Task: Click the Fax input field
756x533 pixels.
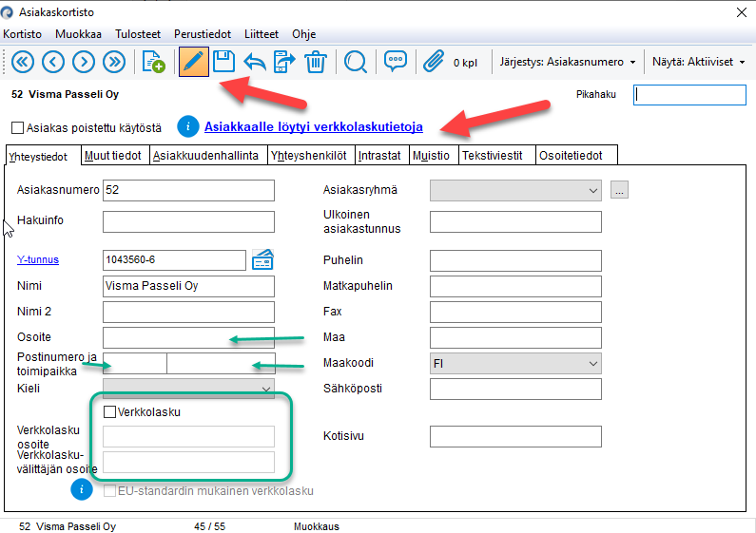Action: [515, 312]
